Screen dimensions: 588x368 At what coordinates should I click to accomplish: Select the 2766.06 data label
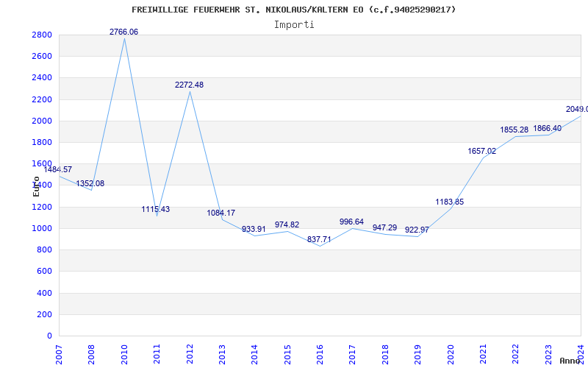tap(123, 32)
